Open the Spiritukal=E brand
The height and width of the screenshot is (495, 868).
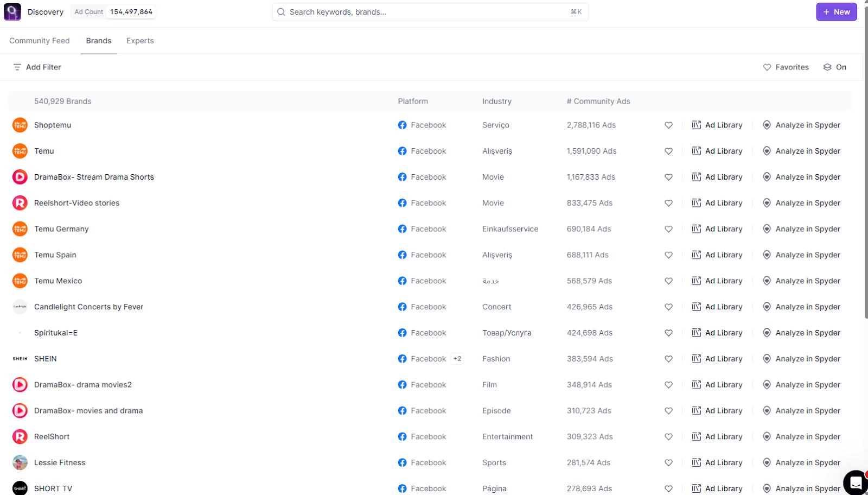pos(56,333)
